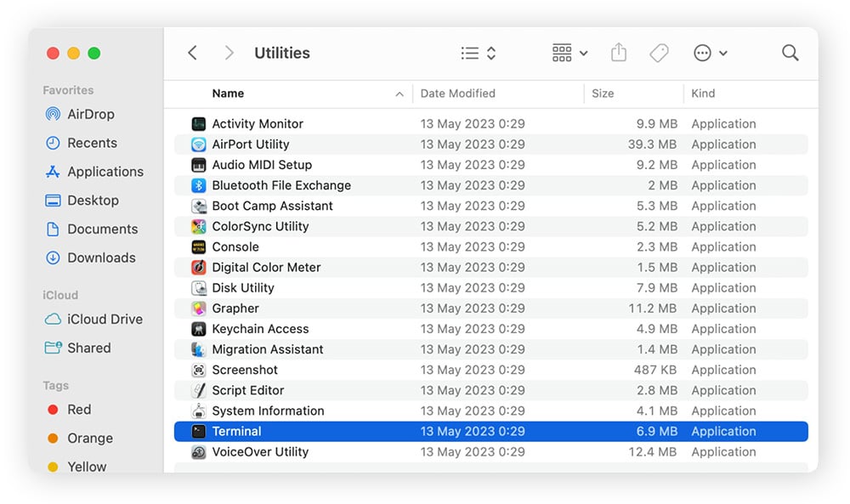Screen dimensions: 850x504
Task: Sort by the Kind column header
Action: tap(703, 93)
